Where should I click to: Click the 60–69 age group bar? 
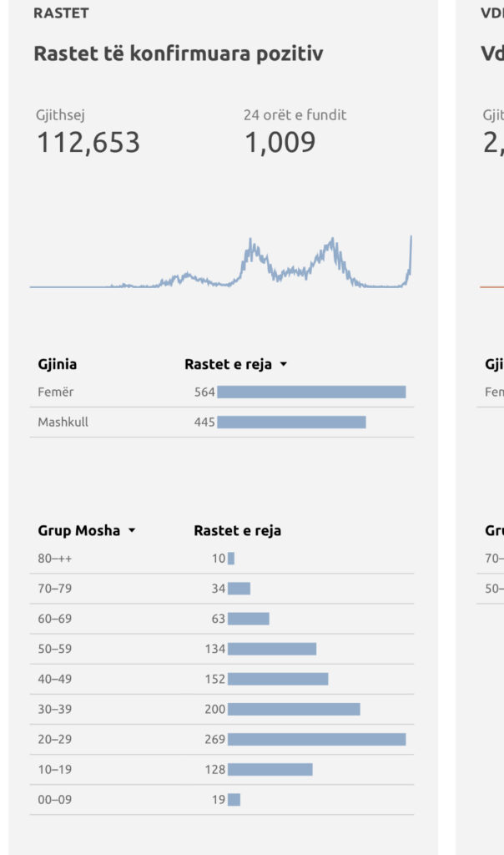point(249,619)
